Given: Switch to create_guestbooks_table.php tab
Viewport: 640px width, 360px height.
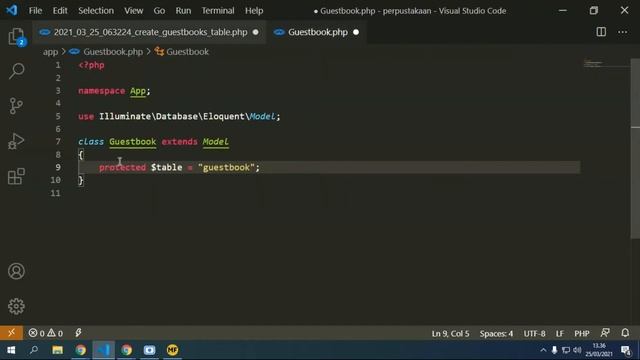Looking at the screenshot, I should pyautogui.click(x=150, y=32).
